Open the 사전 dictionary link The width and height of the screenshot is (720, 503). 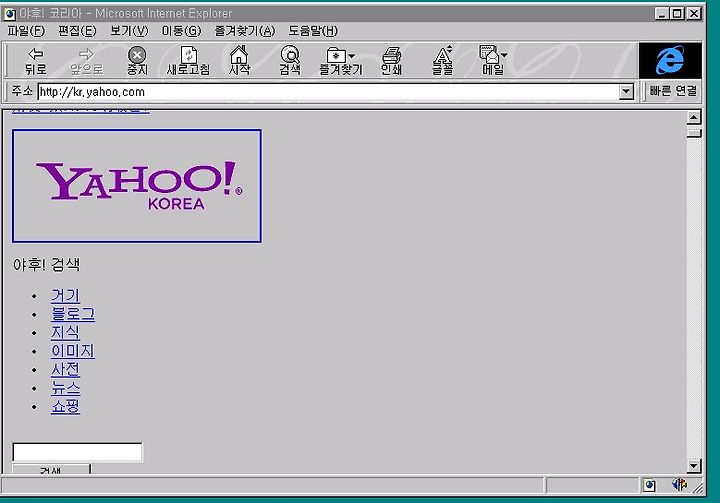click(x=65, y=369)
